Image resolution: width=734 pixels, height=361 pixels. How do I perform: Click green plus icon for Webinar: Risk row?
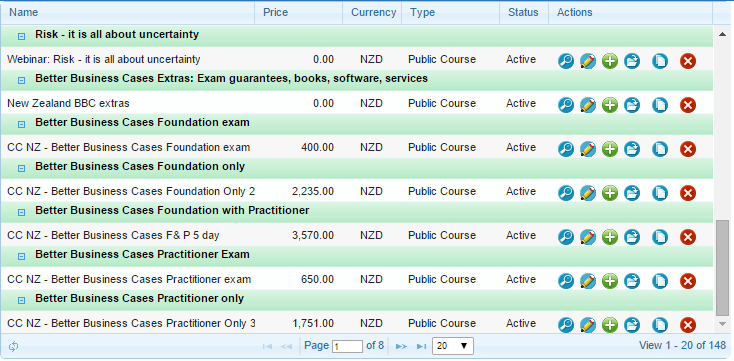609,61
